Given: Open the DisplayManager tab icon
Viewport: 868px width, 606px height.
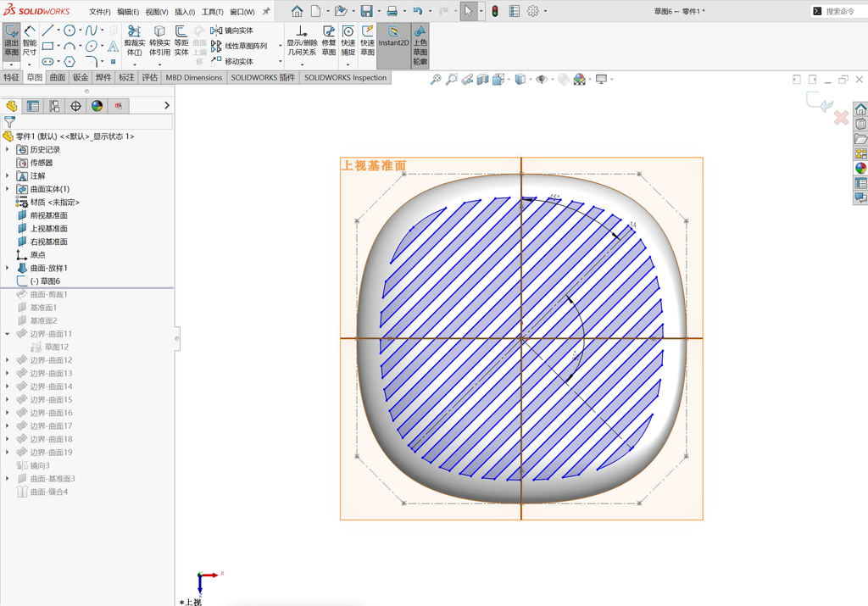Looking at the screenshot, I should pyautogui.click(x=97, y=106).
